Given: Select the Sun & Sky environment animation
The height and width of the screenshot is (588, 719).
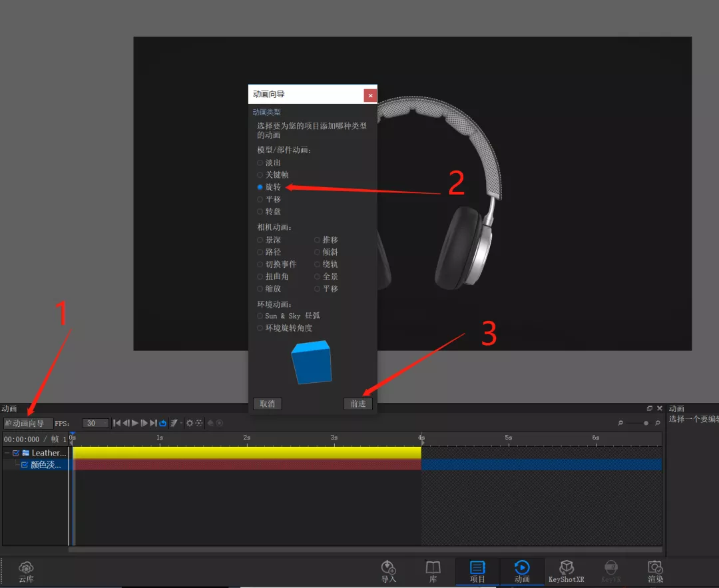Looking at the screenshot, I should click(260, 316).
